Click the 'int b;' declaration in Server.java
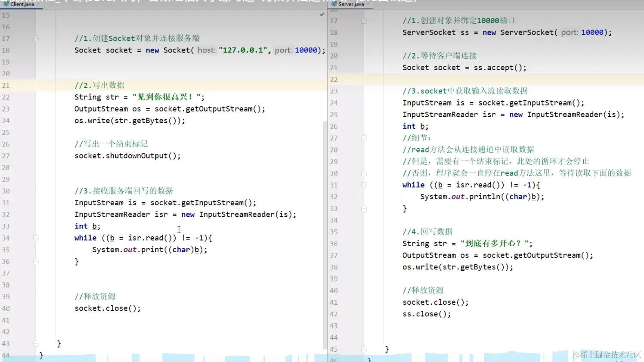This screenshot has width=644, height=362. [415, 126]
